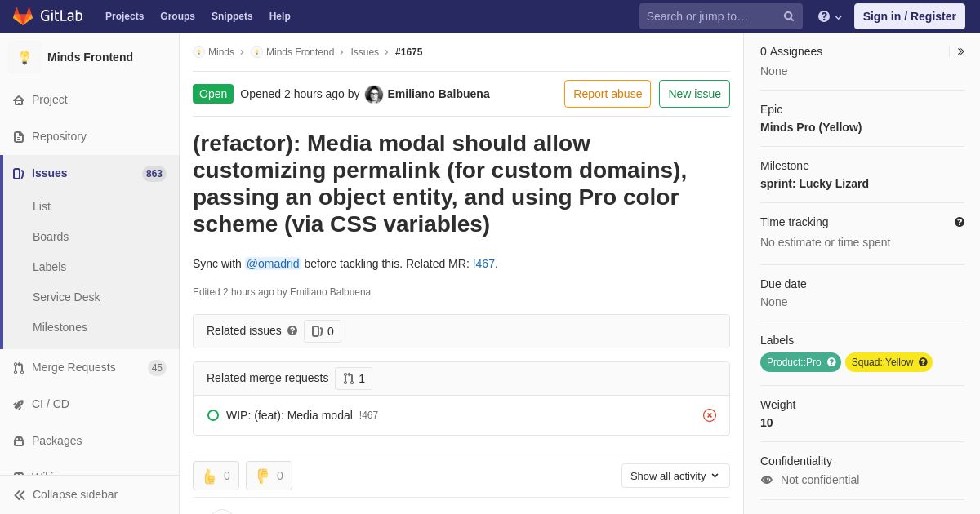
Task: Add a thumbs down reaction
Action: 269,476
